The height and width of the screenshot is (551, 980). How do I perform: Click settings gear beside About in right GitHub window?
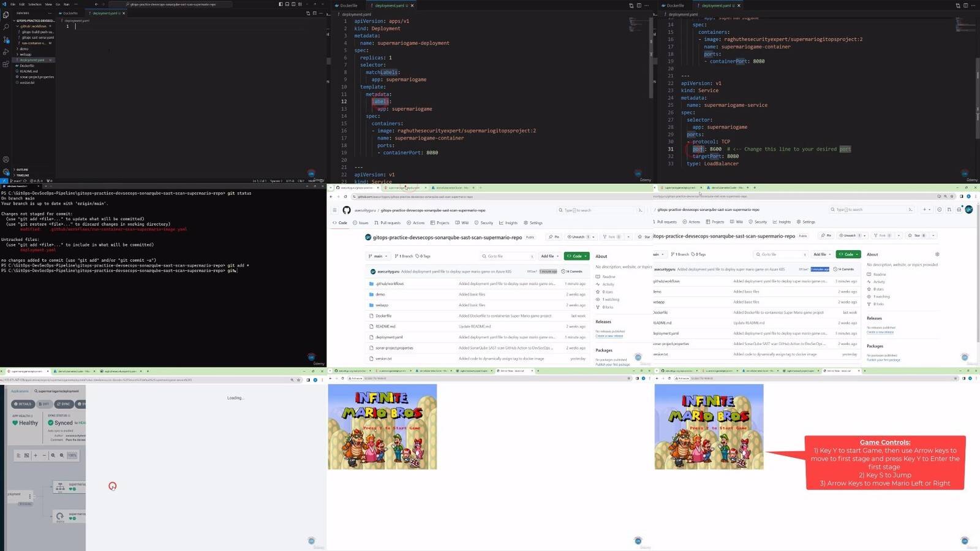tap(937, 254)
